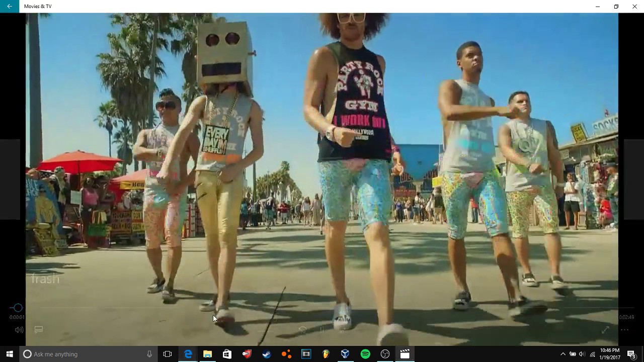Open the Windows Store app
This screenshot has height=362, width=644.
pos(227,354)
